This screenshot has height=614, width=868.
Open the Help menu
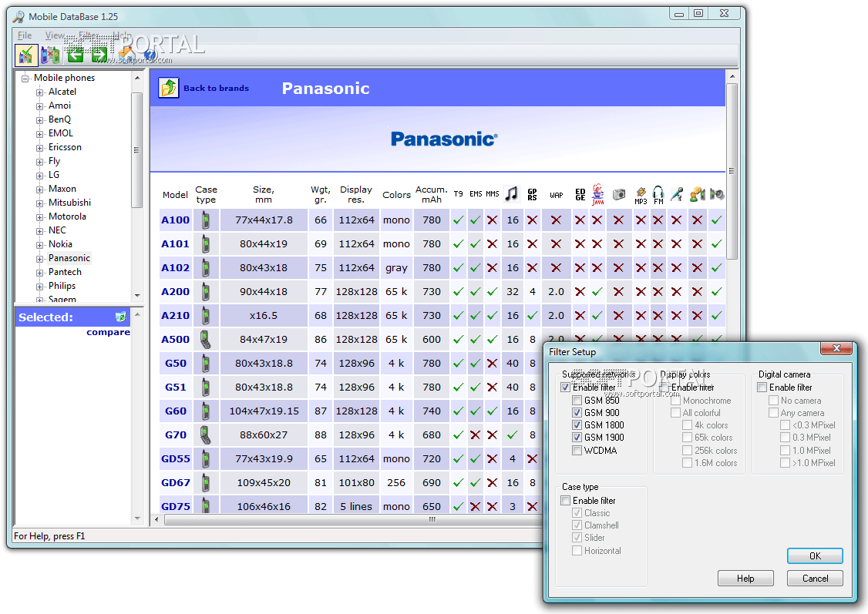tap(123, 35)
